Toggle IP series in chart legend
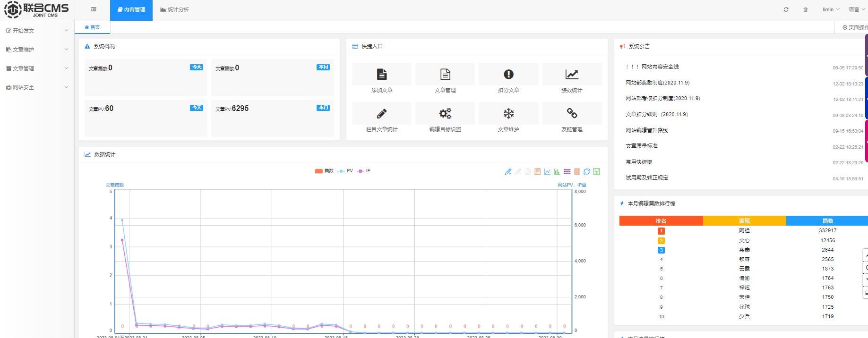This screenshot has height=338, width=868. click(x=364, y=171)
